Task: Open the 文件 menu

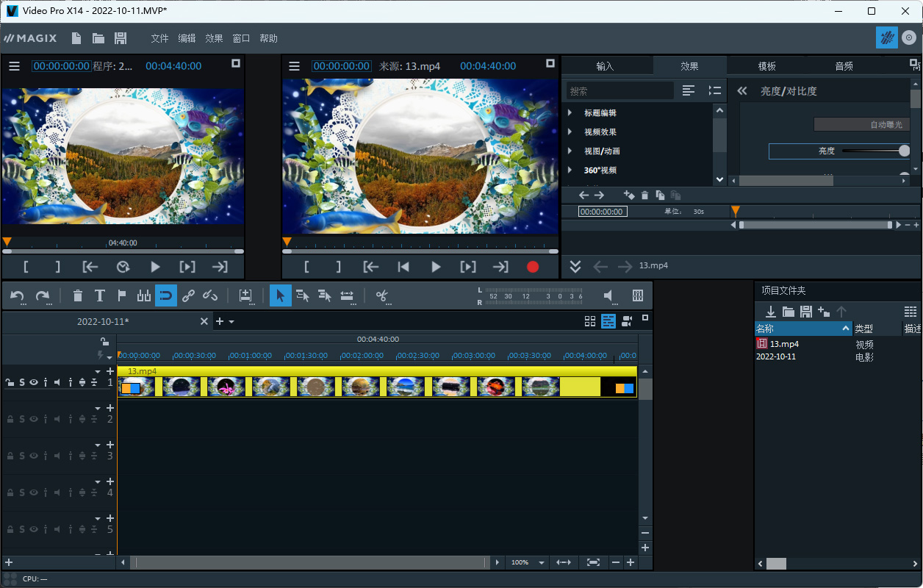Action: [x=159, y=38]
